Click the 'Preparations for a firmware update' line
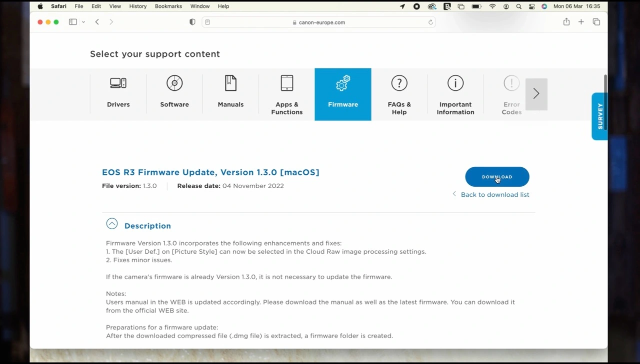 pos(162,328)
